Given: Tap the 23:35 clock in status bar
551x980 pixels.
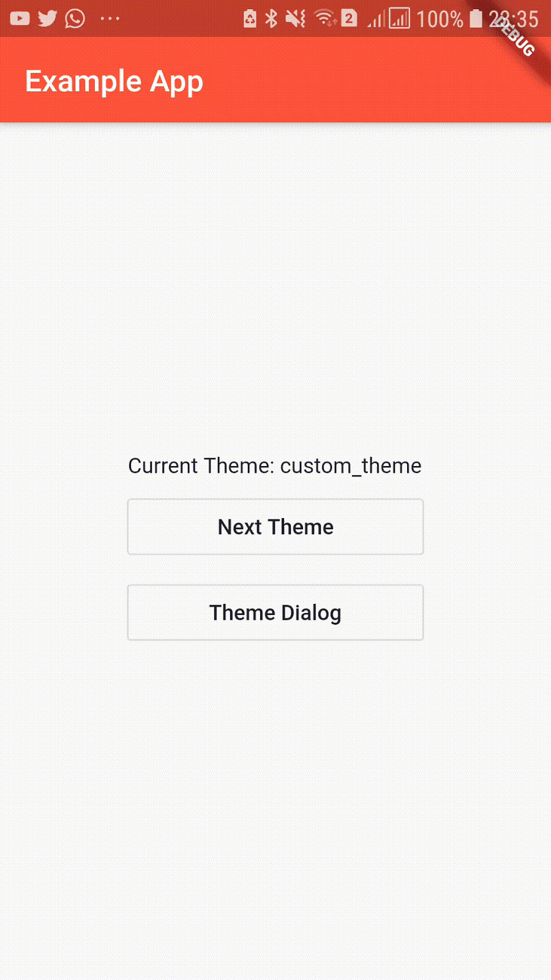Looking at the screenshot, I should pyautogui.click(x=514, y=19).
